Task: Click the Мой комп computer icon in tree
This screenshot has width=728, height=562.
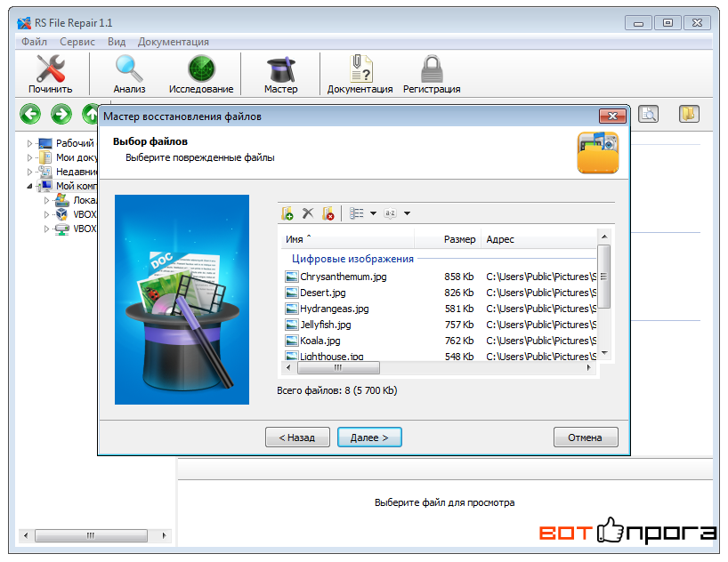Action: (45, 186)
